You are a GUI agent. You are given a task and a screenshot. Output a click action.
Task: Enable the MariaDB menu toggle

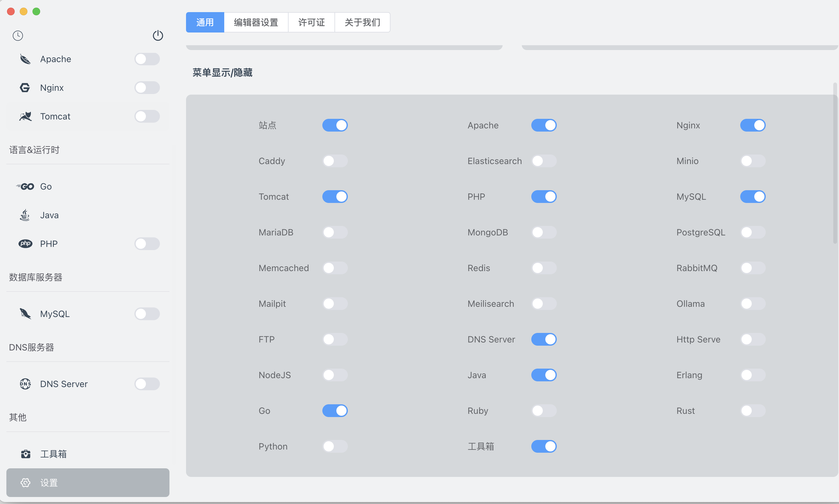coord(335,232)
